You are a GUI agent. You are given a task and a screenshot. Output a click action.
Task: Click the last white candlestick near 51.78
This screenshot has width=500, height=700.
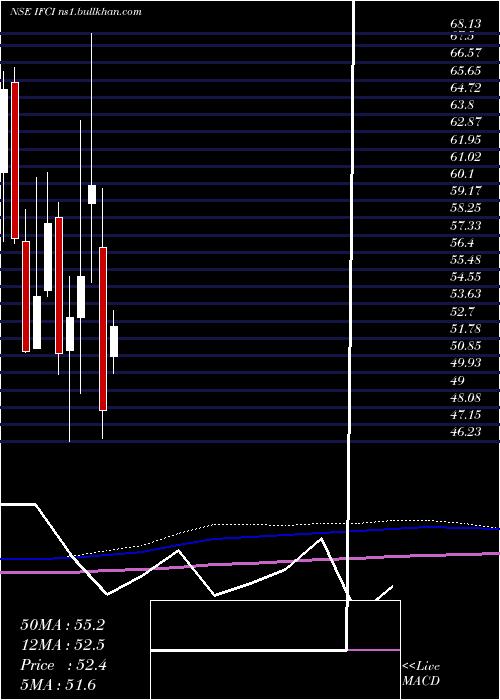(114, 342)
